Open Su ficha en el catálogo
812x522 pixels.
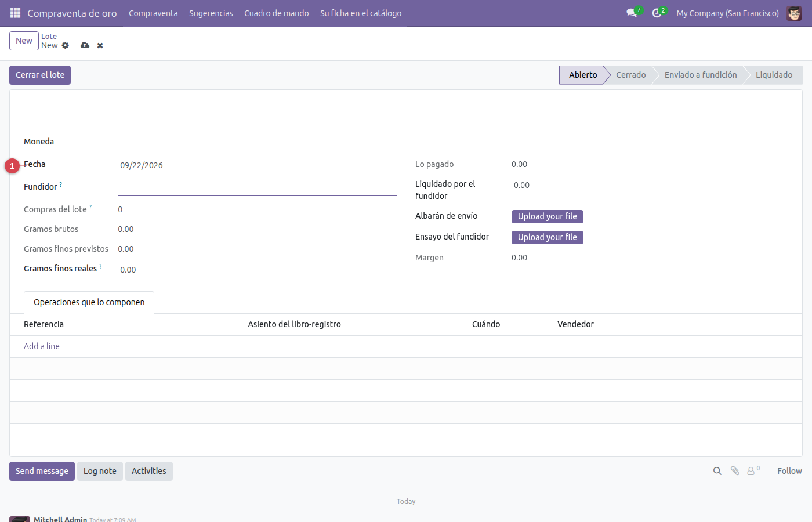pyautogui.click(x=361, y=13)
